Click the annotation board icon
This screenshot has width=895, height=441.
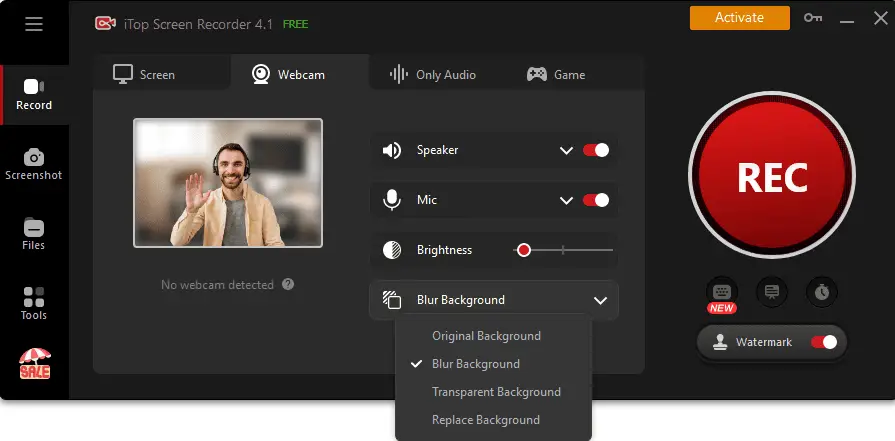[772, 292]
